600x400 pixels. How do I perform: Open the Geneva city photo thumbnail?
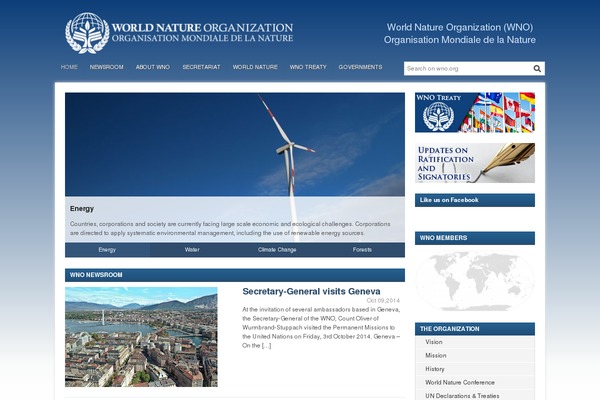[141, 337]
